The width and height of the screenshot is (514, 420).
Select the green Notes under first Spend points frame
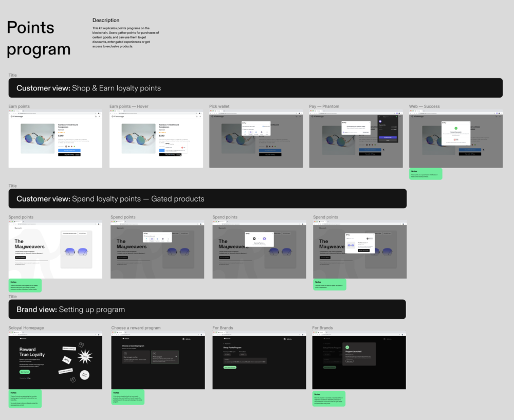[x=25, y=285]
